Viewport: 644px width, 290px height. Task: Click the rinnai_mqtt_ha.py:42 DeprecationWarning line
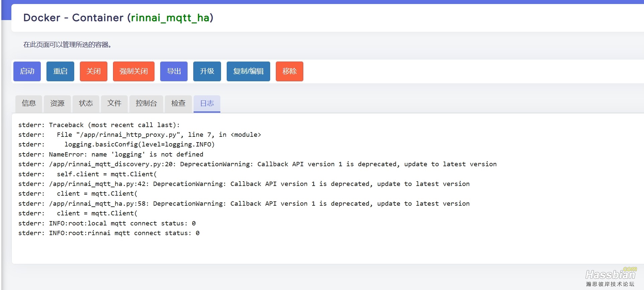point(244,184)
